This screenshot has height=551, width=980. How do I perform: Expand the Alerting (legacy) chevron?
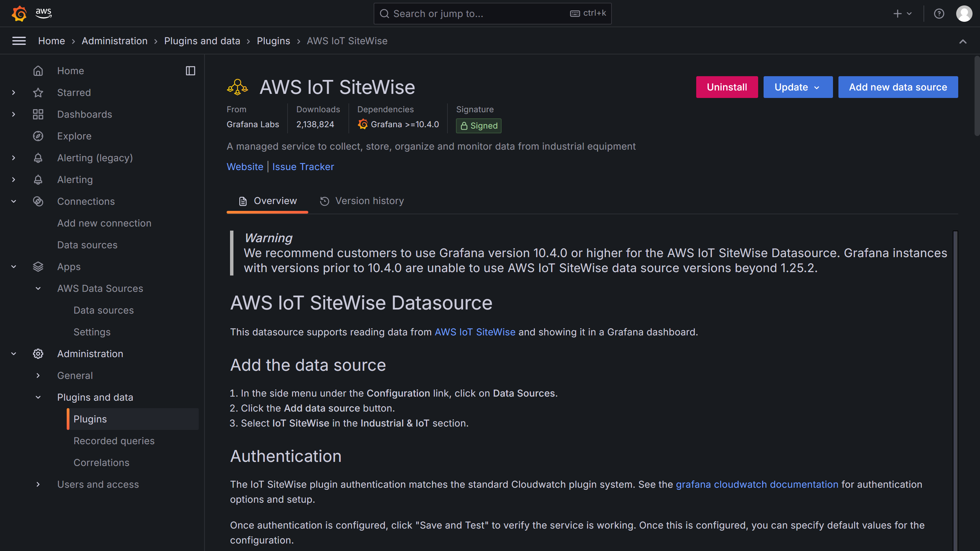click(14, 158)
